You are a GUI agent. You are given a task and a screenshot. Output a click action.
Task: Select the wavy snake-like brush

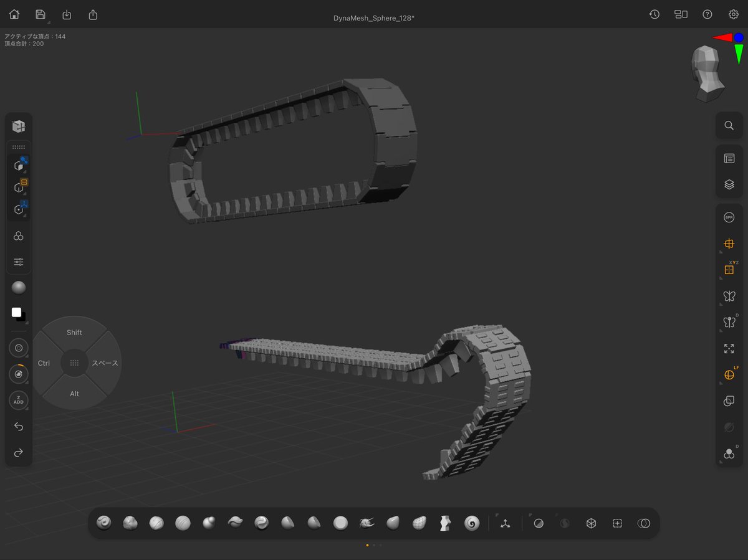(235, 523)
